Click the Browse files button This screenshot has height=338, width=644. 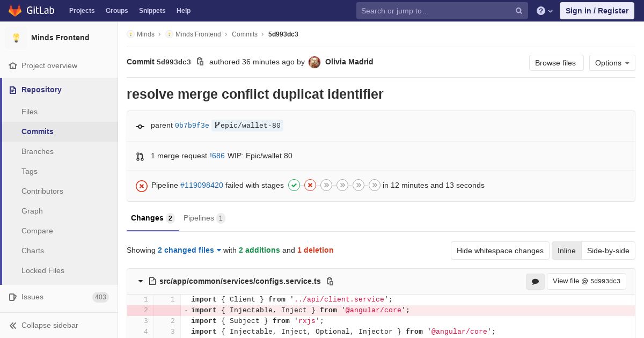556,63
